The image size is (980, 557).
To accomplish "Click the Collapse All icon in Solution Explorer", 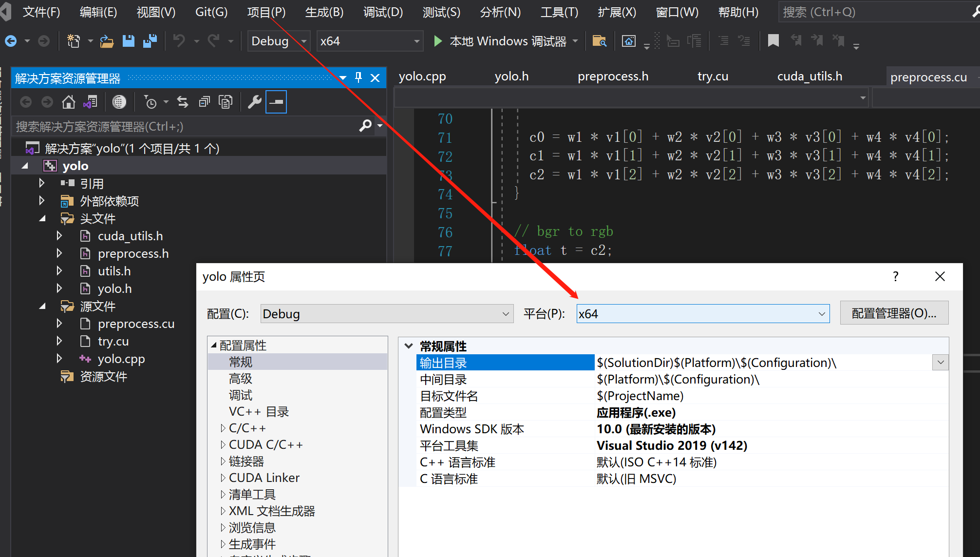I will (204, 102).
